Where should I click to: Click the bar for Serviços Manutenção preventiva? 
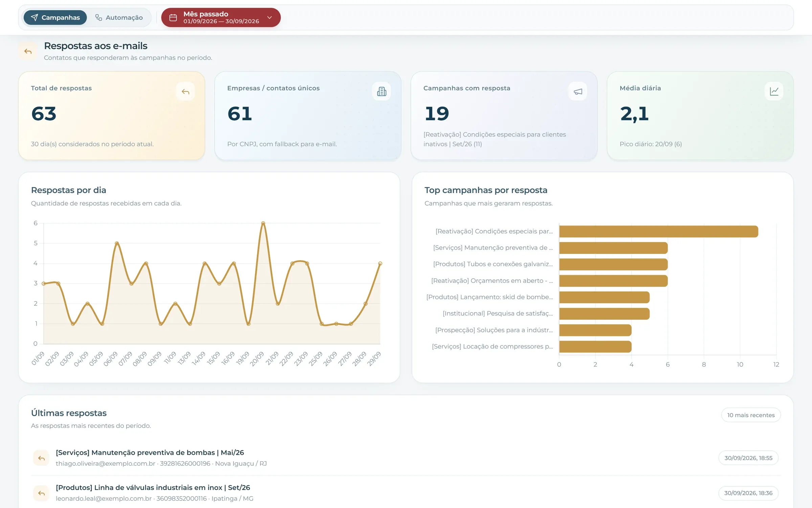[613, 248]
